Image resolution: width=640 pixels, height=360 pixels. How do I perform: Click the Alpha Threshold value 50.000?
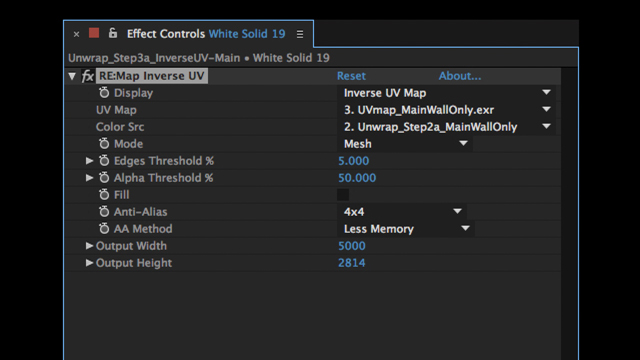click(357, 178)
